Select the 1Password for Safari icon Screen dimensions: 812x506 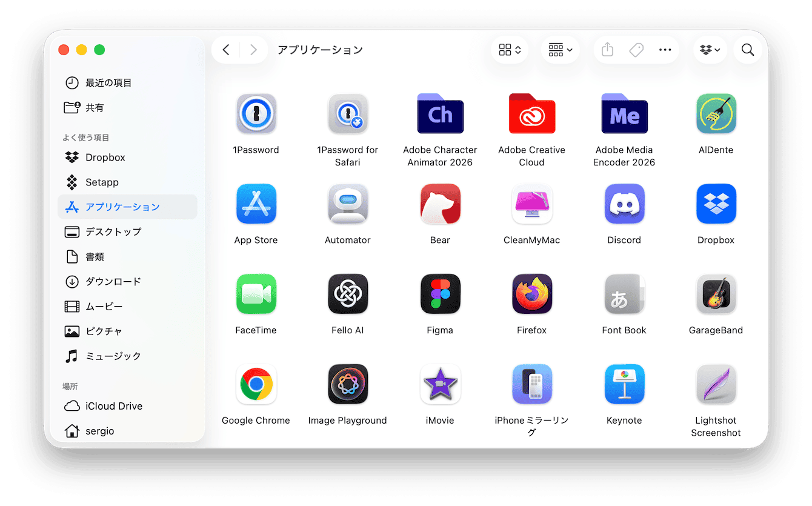348,113
